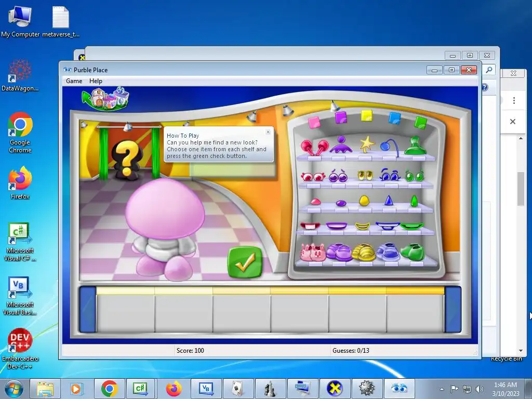Image resolution: width=532 pixels, height=399 pixels.
Task: Open My Computer desktop icon
Action: tap(20, 21)
